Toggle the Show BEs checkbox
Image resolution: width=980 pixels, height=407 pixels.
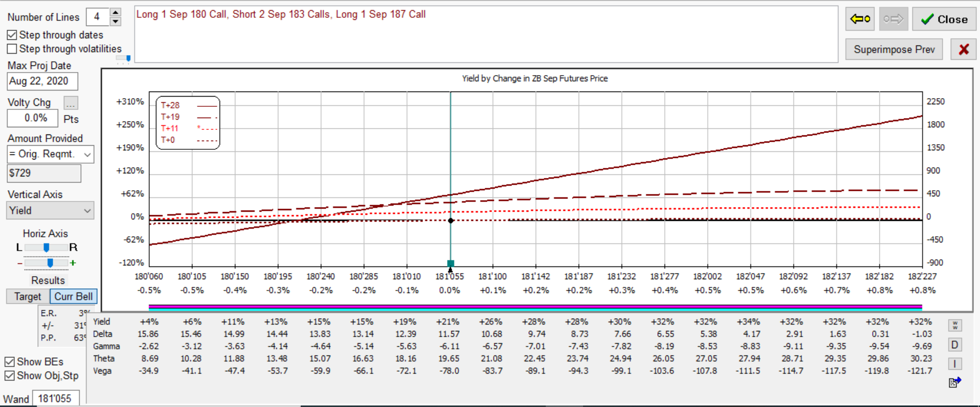(x=9, y=362)
